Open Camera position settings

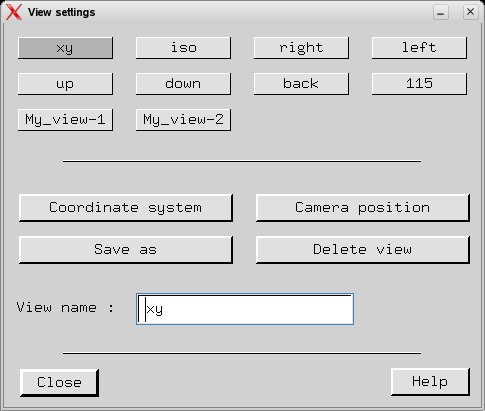click(363, 208)
